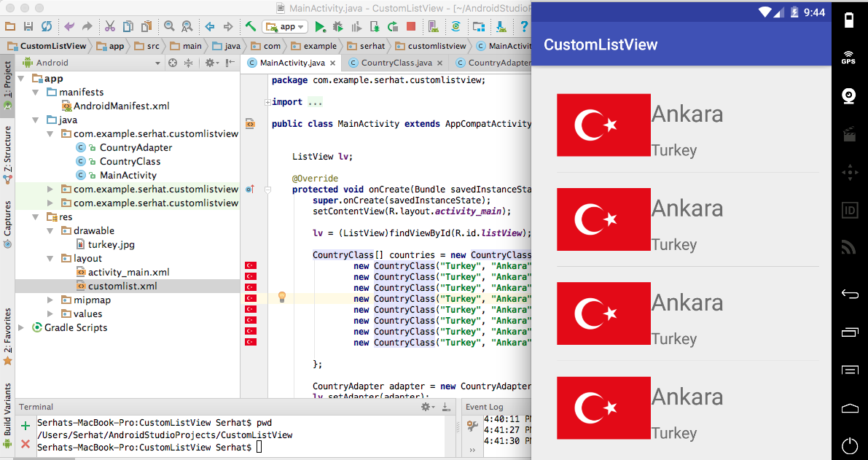Click the yellow lightbulb intention icon
868x460 pixels.
pyautogui.click(x=282, y=297)
